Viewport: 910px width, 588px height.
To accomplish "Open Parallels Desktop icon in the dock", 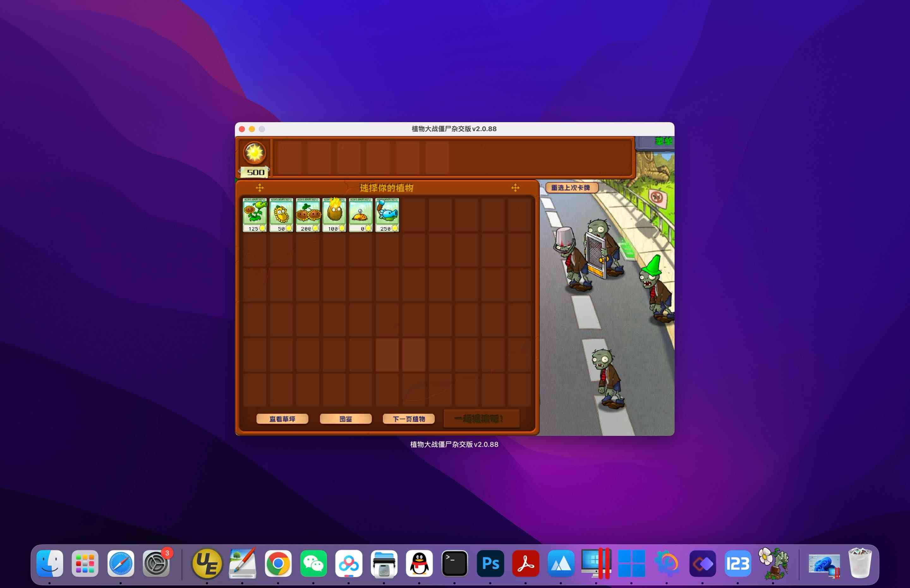I will pos(596,564).
